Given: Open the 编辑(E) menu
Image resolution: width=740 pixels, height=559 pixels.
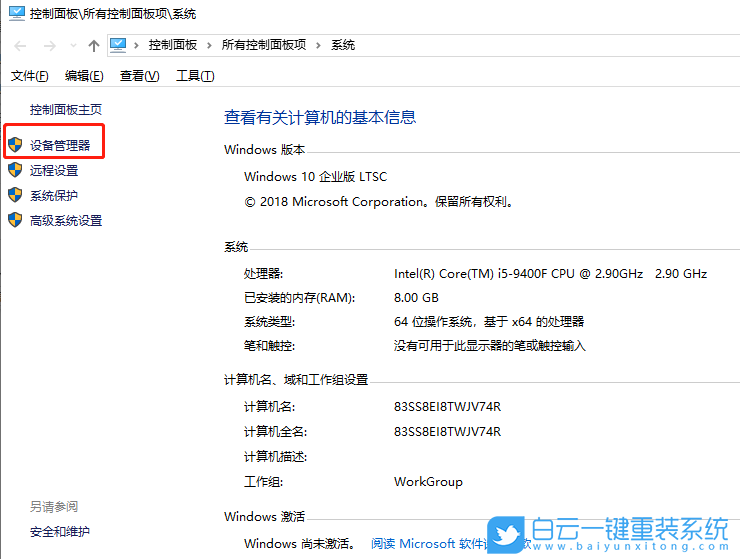Looking at the screenshot, I should [84, 76].
